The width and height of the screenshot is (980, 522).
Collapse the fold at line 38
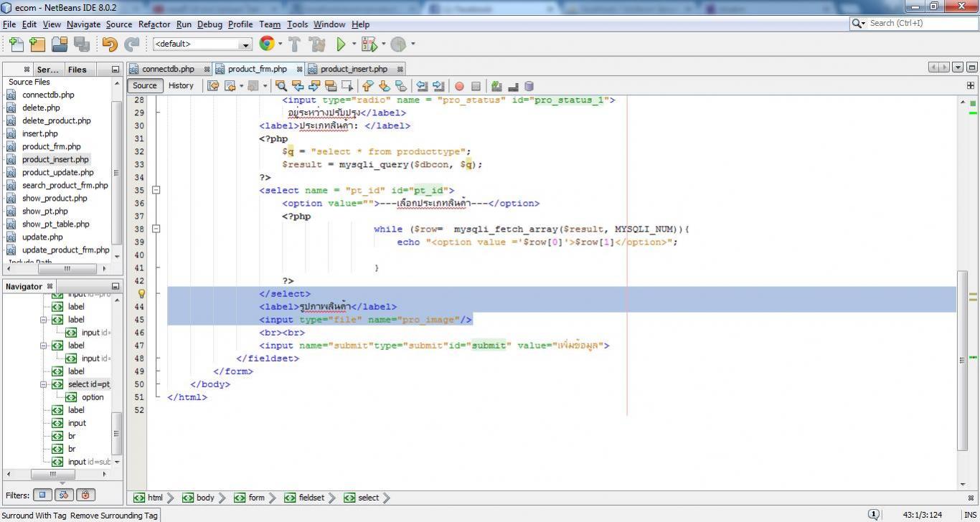pyautogui.click(x=156, y=229)
